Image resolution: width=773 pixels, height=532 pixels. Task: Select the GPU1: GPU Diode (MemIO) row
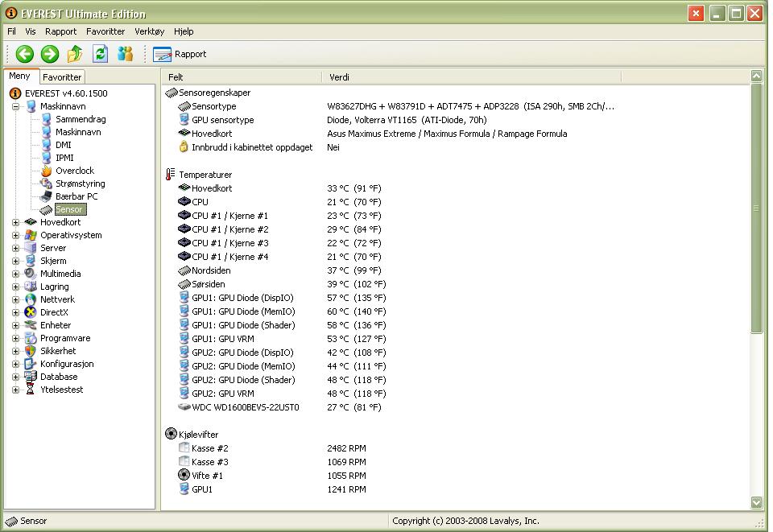tap(283, 311)
